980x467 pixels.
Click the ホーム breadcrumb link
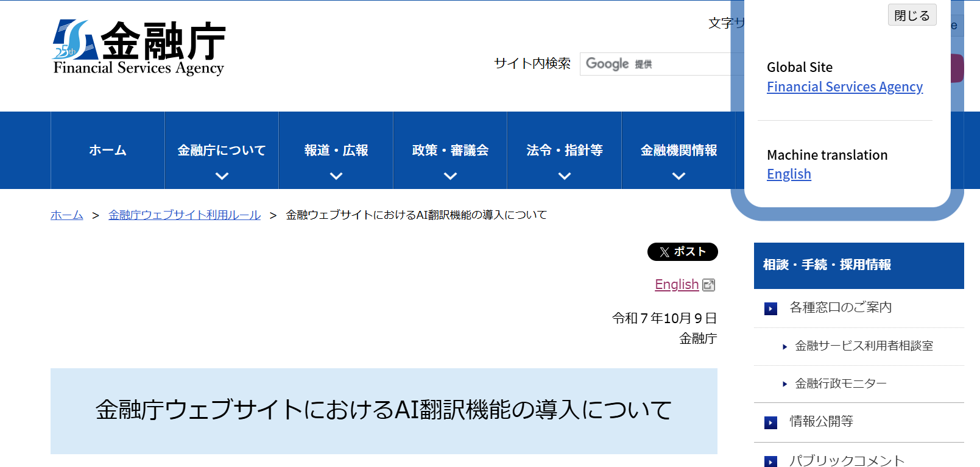point(67,215)
